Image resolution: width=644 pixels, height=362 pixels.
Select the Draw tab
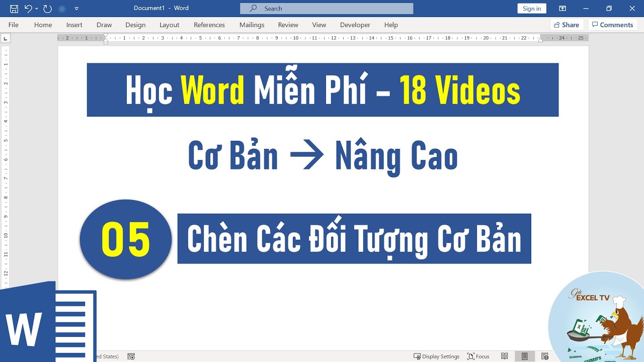104,25
